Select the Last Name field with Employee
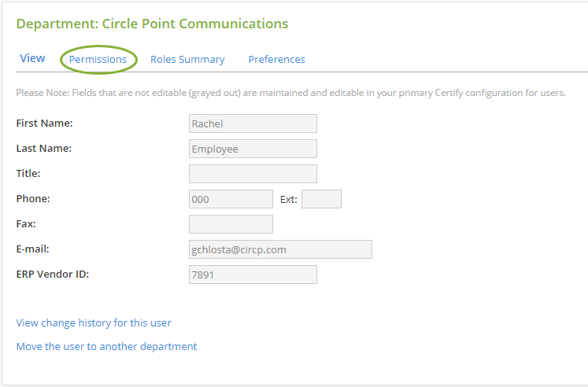The height and width of the screenshot is (387, 588). click(x=253, y=149)
